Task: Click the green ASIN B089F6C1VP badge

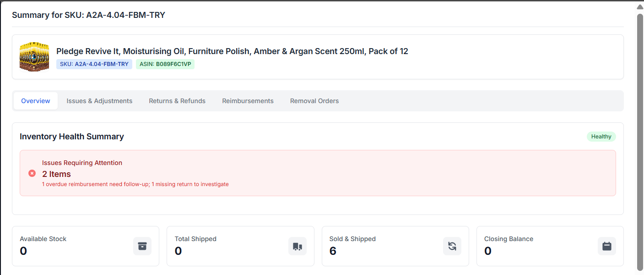Action: point(165,64)
